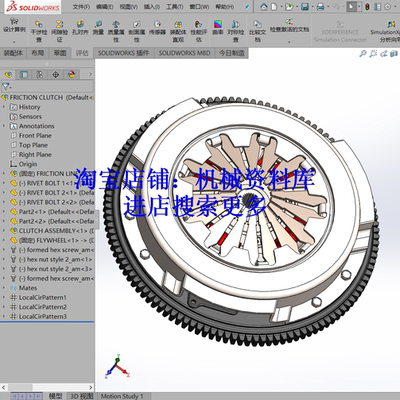The width and height of the screenshot is (400, 400).
Task: Activate the Select cursor tool
Action: 351,6
